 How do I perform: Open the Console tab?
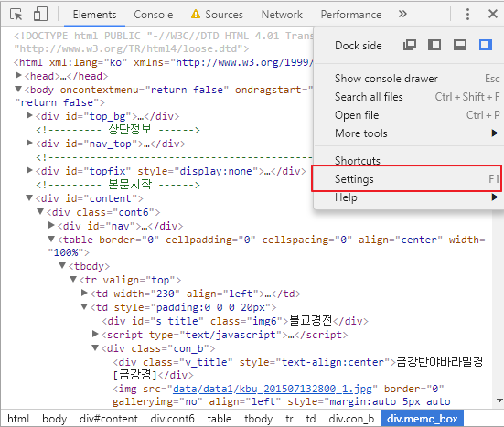(x=154, y=15)
